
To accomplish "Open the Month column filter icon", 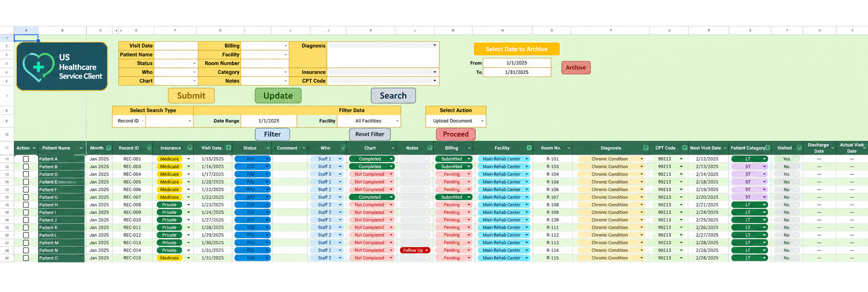I will (108, 148).
